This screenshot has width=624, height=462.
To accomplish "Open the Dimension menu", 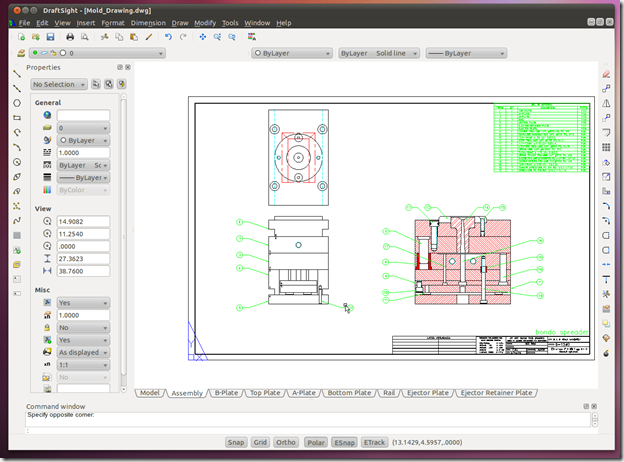I will (x=148, y=23).
